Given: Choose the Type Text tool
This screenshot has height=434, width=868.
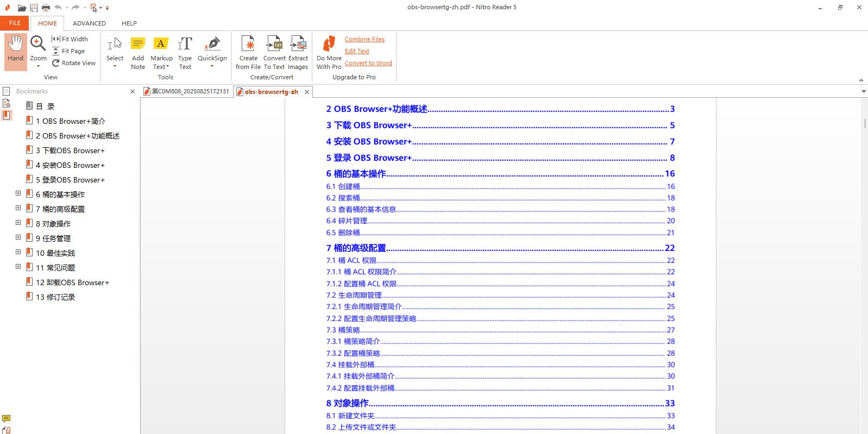Looking at the screenshot, I should [185, 52].
